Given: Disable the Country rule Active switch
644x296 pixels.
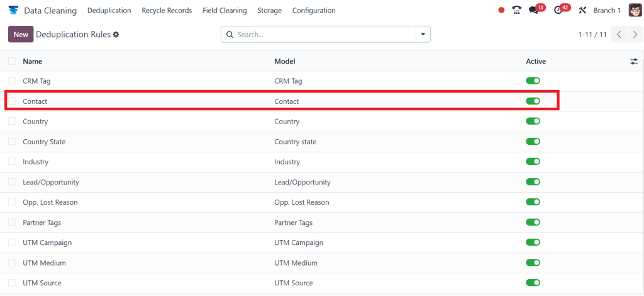Looking at the screenshot, I should click(x=533, y=122).
